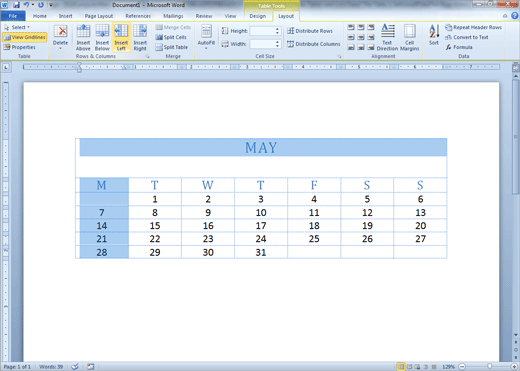
Task: Click the Width spinner arrows
Action: [277, 44]
